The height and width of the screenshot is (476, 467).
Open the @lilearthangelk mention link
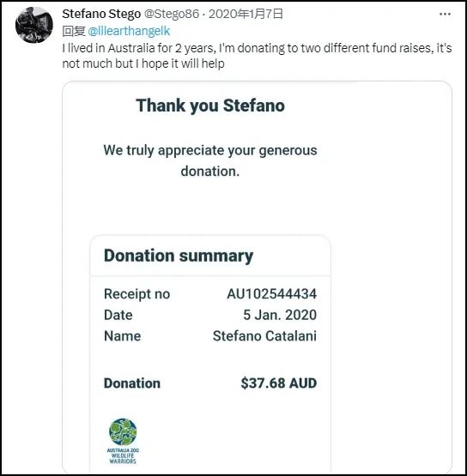pos(129,31)
